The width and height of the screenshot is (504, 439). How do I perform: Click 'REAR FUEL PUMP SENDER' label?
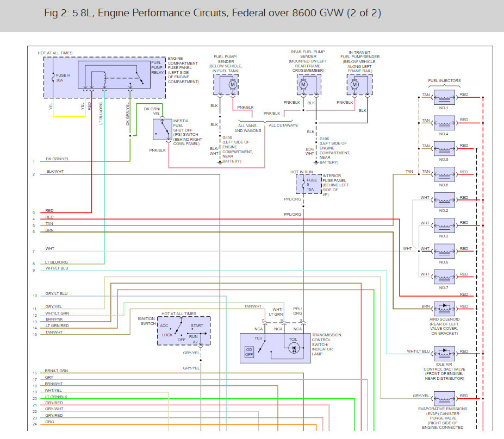pos(308,61)
